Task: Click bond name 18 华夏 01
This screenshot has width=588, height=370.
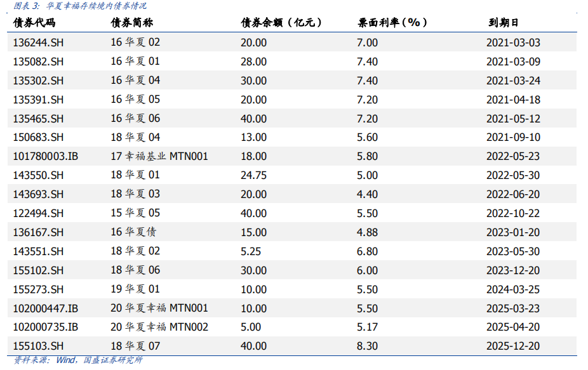Action: [x=135, y=175]
